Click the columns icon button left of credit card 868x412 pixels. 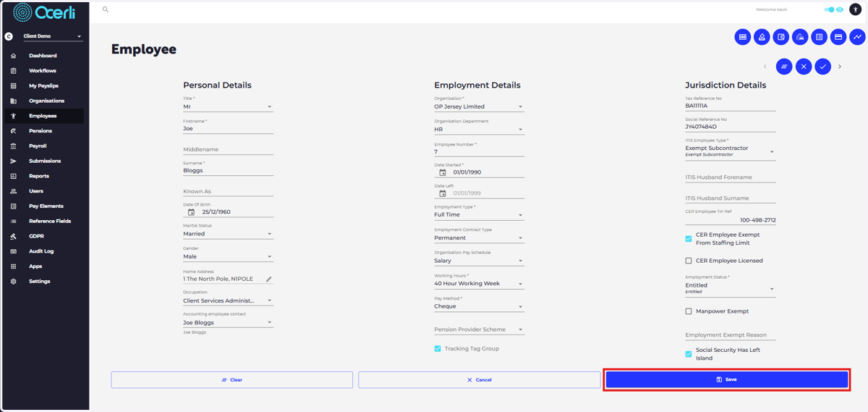point(820,37)
